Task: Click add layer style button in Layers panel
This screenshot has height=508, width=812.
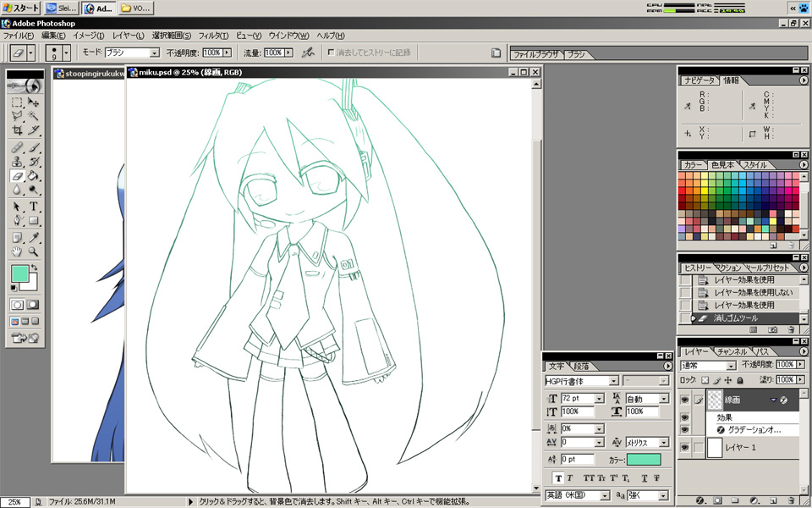Action: (700, 500)
